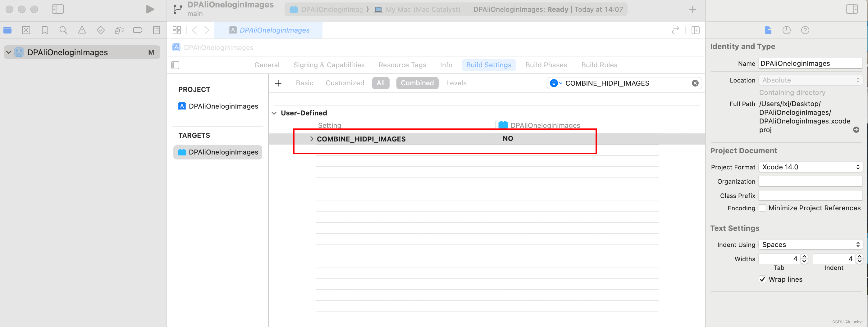Image resolution: width=868 pixels, height=327 pixels.
Task: Open the search filter options dropdown
Action: click(556, 83)
